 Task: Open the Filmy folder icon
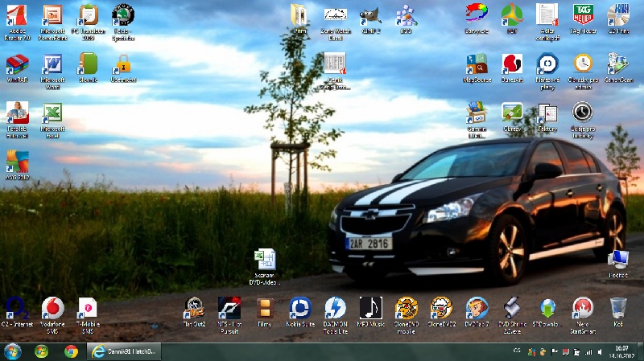pos(264,308)
